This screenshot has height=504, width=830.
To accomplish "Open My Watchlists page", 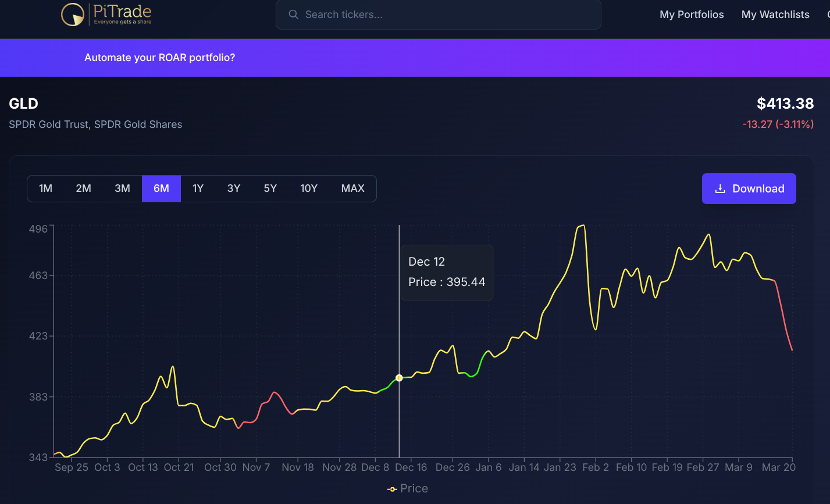I will point(775,15).
